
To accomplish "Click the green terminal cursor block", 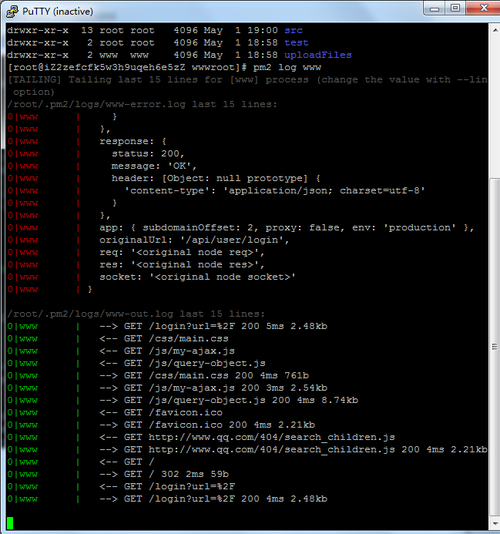I will [x=10, y=523].
